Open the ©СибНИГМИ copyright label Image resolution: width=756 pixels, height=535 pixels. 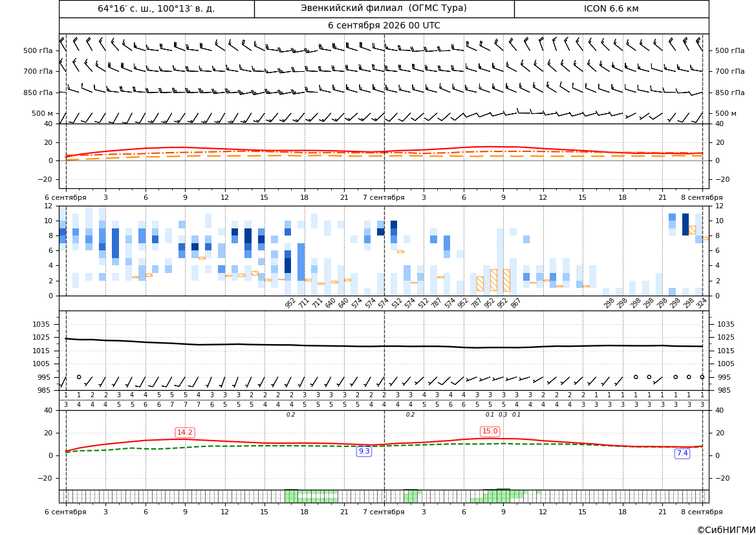click(726, 530)
